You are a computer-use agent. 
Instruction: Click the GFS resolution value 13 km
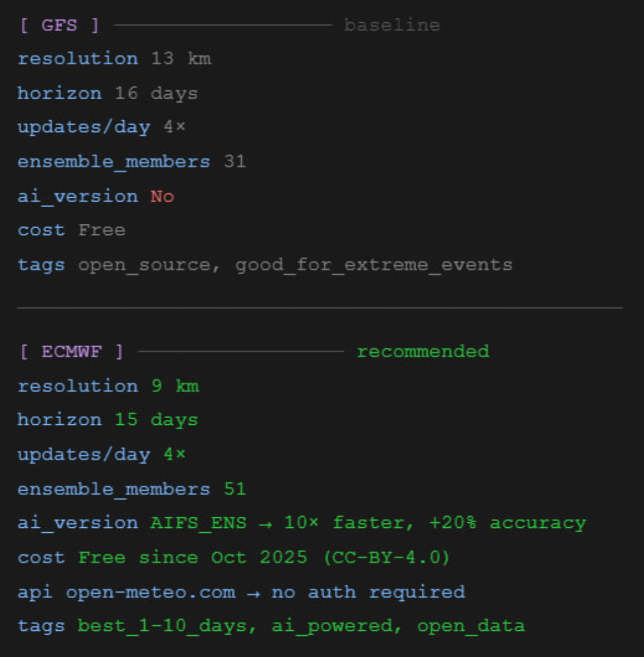click(181, 59)
